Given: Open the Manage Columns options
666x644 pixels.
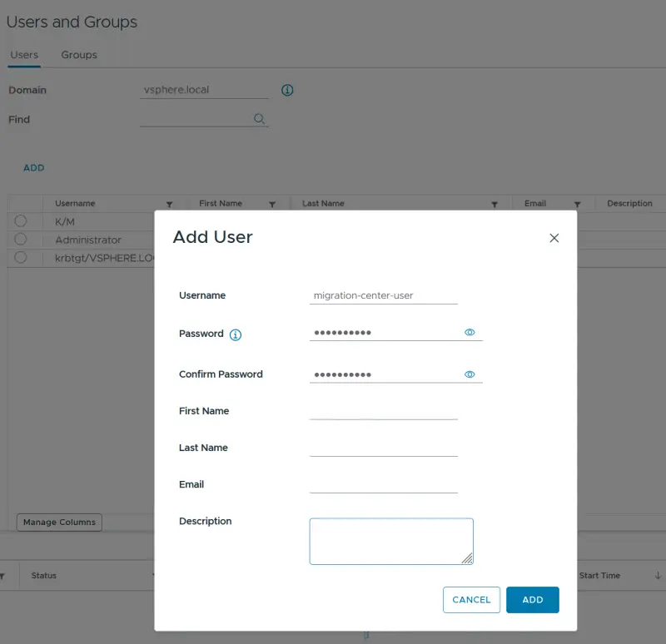Looking at the screenshot, I should pyautogui.click(x=58, y=523).
